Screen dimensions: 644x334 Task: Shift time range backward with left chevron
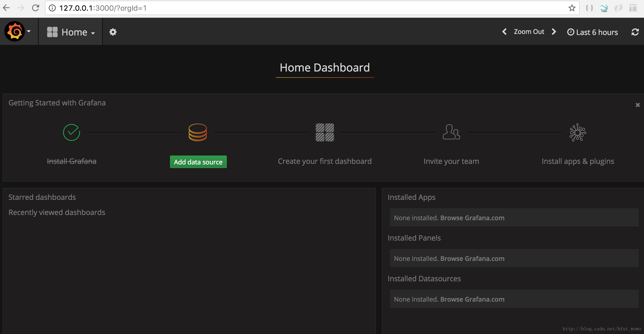click(x=505, y=32)
